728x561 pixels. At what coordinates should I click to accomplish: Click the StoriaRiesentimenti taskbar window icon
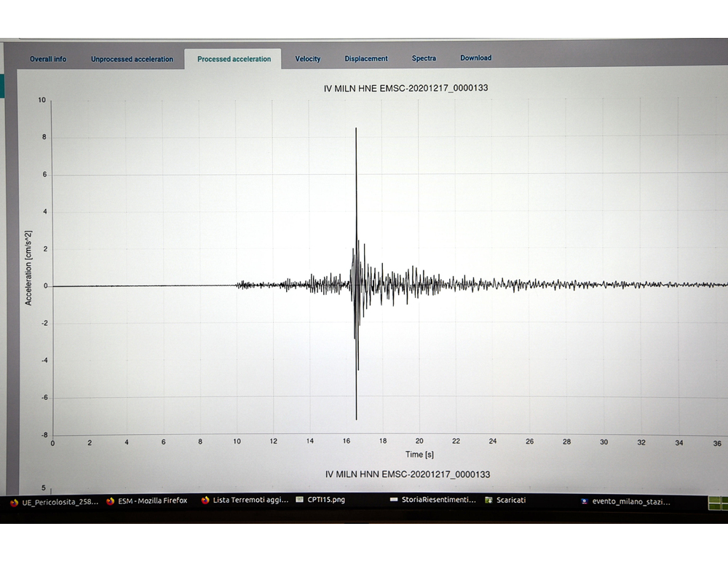click(394, 501)
